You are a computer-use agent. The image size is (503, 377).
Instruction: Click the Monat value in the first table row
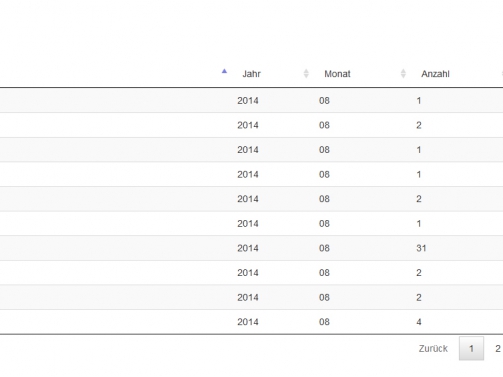pos(324,101)
